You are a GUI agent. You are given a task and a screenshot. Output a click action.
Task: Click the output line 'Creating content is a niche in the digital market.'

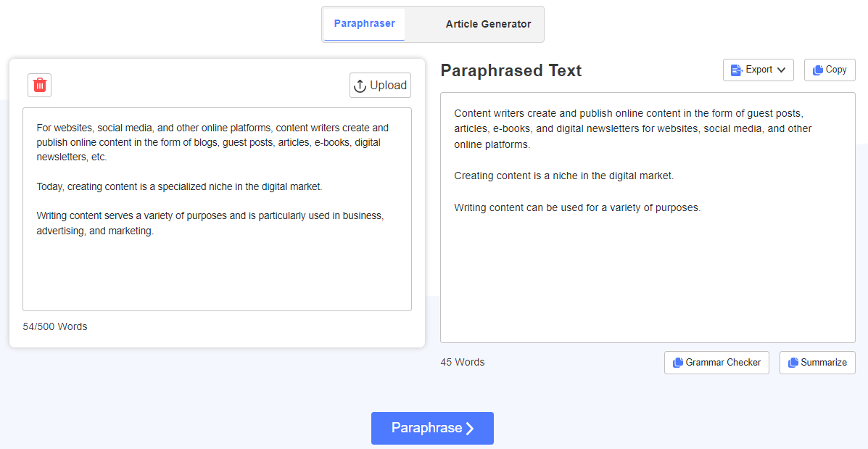564,176
